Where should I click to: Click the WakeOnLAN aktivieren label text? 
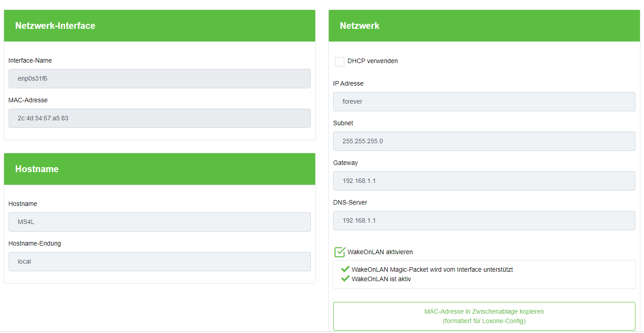coord(380,252)
